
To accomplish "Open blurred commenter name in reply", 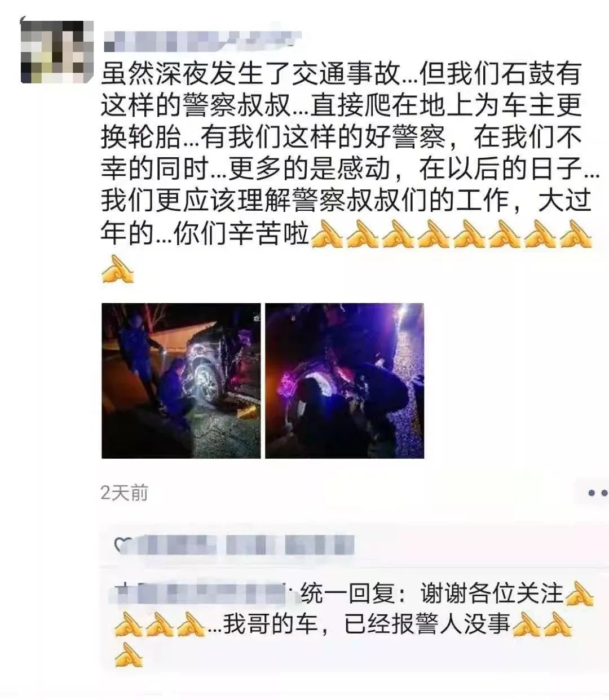I will (205, 594).
